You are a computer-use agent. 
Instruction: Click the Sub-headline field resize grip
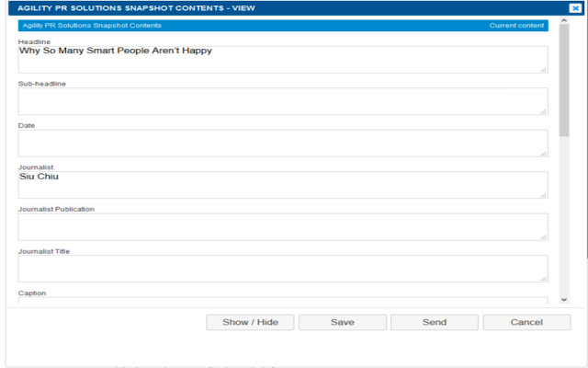pos(543,111)
